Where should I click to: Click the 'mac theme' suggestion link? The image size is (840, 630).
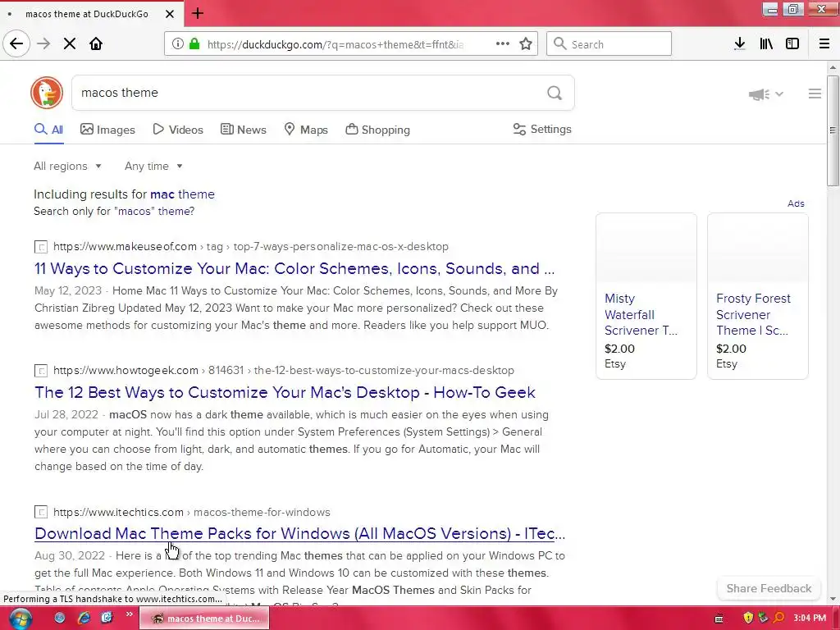coord(182,194)
